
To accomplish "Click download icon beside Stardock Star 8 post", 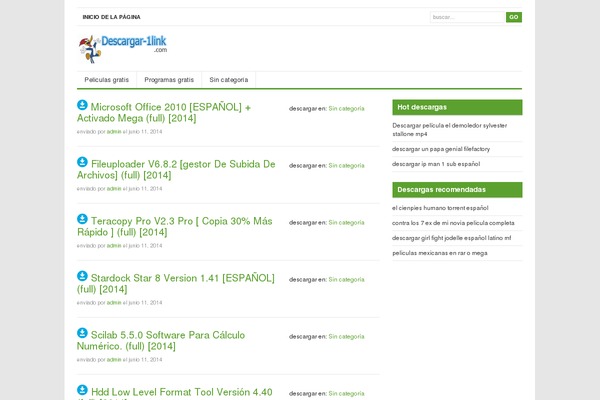I will 82,276.
